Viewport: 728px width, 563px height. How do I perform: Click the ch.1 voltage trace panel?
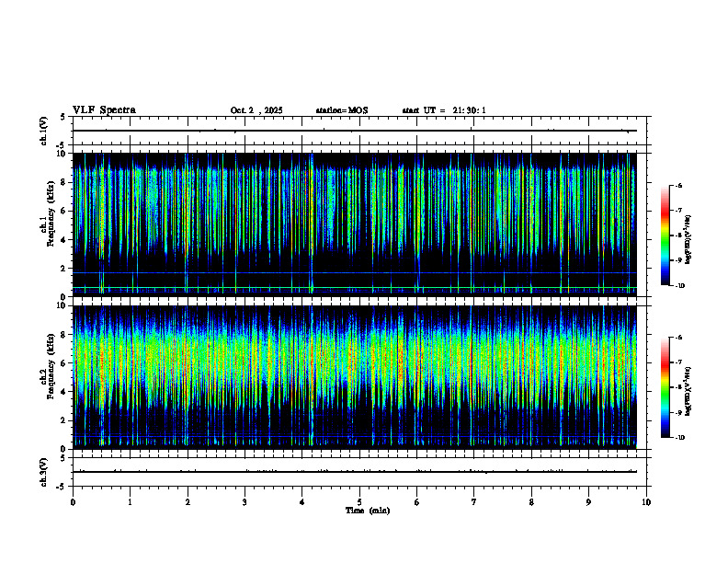point(359,131)
